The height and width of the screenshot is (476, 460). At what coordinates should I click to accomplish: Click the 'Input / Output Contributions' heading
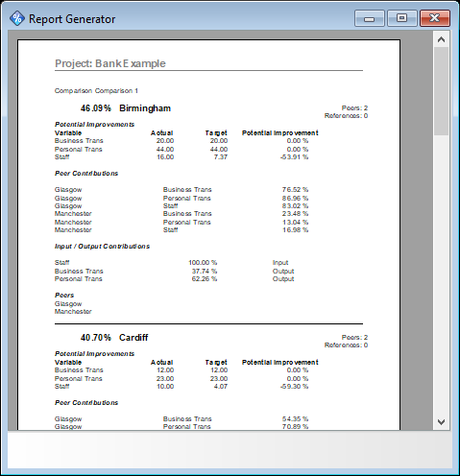[x=102, y=247]
